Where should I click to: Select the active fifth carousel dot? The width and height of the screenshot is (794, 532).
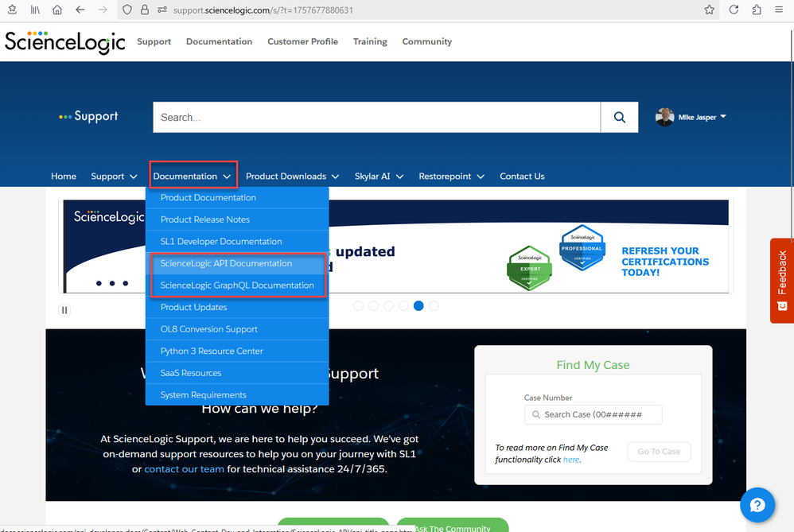(x=418, y=305)
